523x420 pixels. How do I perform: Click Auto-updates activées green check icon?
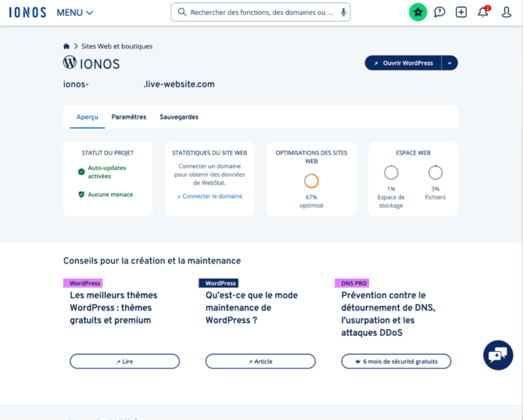tap(81, 172)
